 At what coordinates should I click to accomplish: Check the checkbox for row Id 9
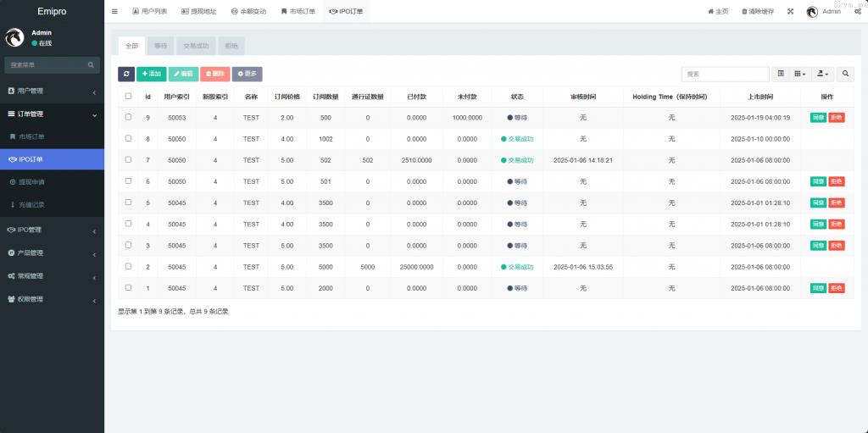128,117
